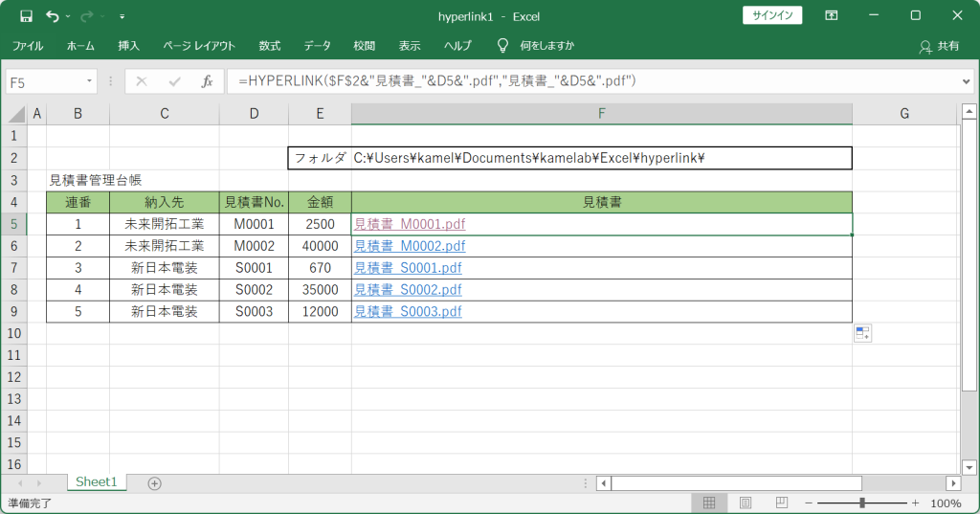Image resolution: width=980 pixels, height=514 pixels.
Task: Select the folder path cell starting C:¥Users
Action: pos(601,158)
